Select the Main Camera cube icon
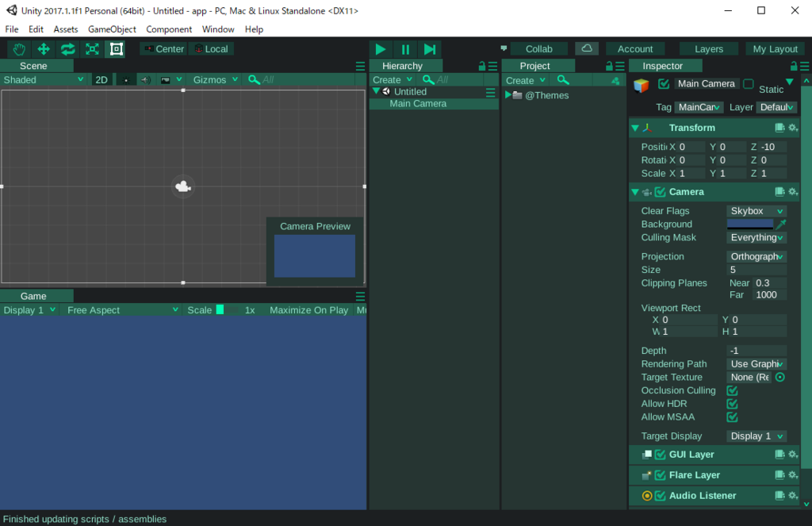 click(x=641, y=85)
